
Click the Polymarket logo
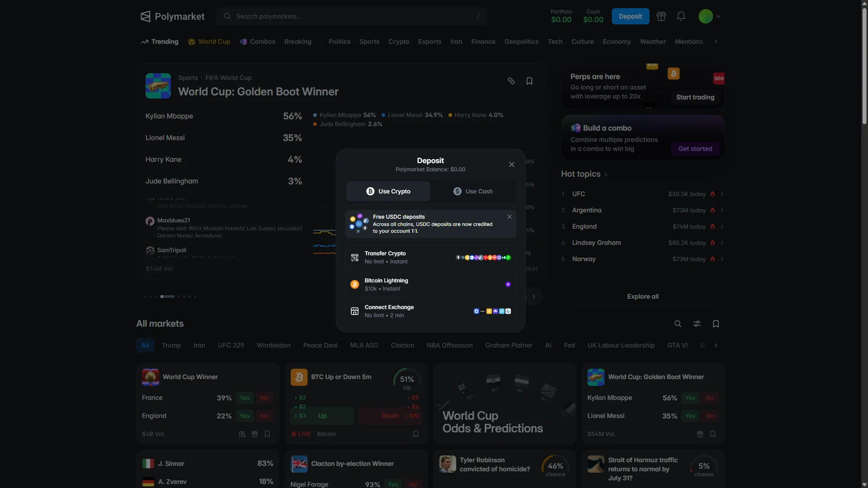click(172, 17)
